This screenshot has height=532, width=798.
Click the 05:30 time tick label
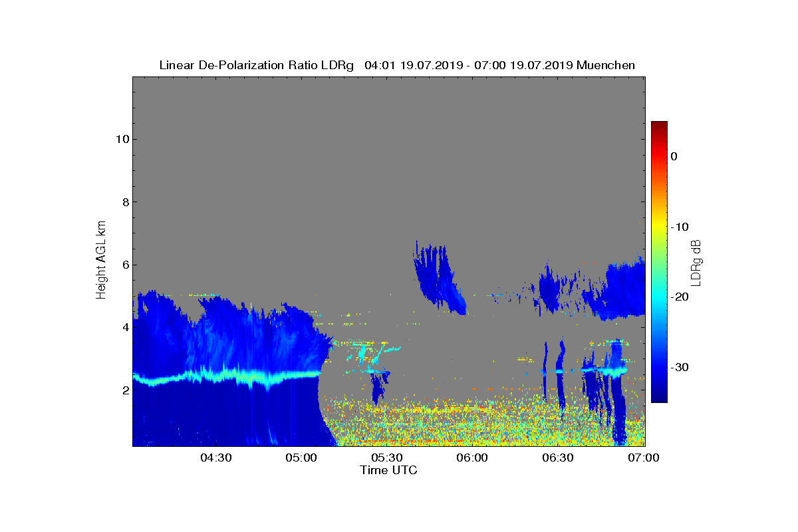click(387, 458)
